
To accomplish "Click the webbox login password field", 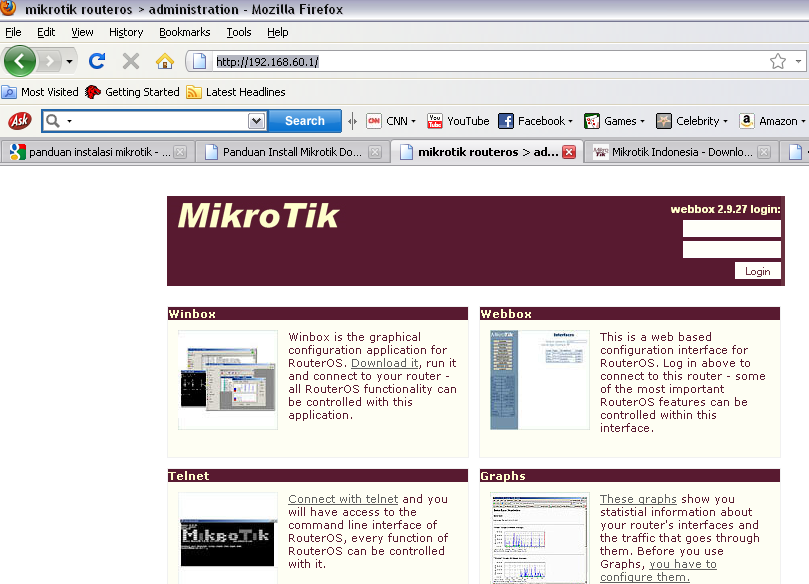I will 732,250.
